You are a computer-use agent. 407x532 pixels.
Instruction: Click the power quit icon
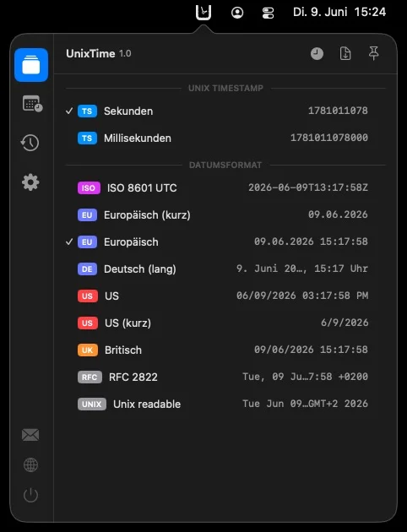pos(30,495)
